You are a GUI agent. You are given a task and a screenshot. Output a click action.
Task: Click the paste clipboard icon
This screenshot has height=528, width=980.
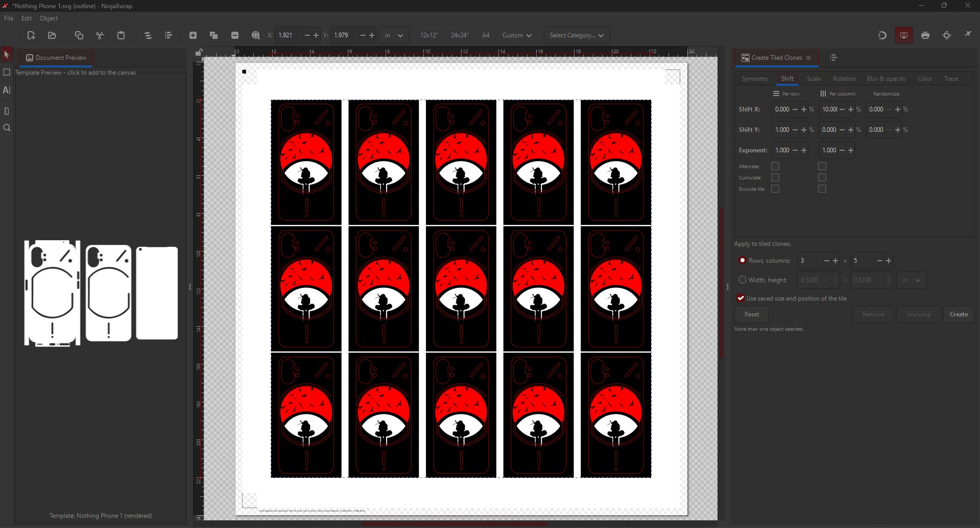[121, 35]
